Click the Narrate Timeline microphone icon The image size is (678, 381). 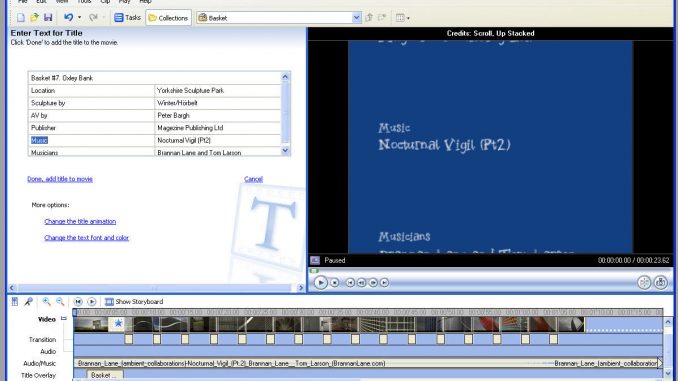[x=29, y=301]
